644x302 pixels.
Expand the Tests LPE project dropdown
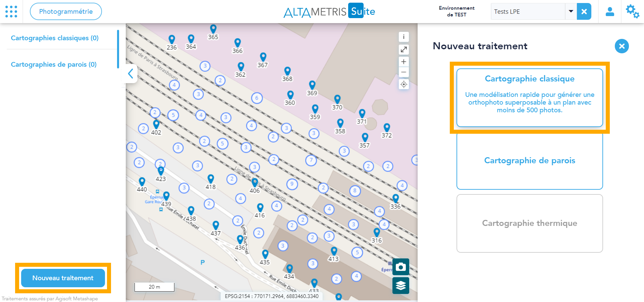(571, 11)
